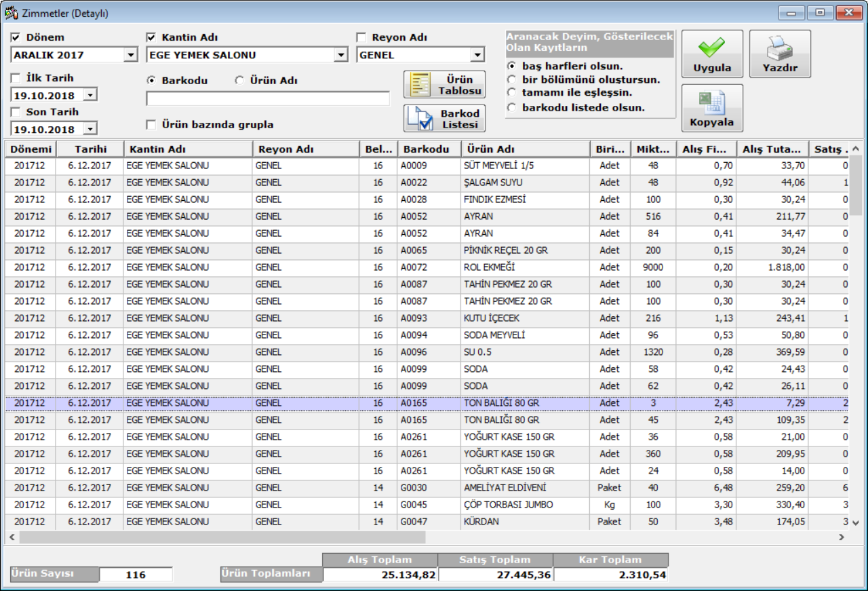Expand the GENEL reyon dropdown
The width and height of the screenshot is (868, 591).
477,55
